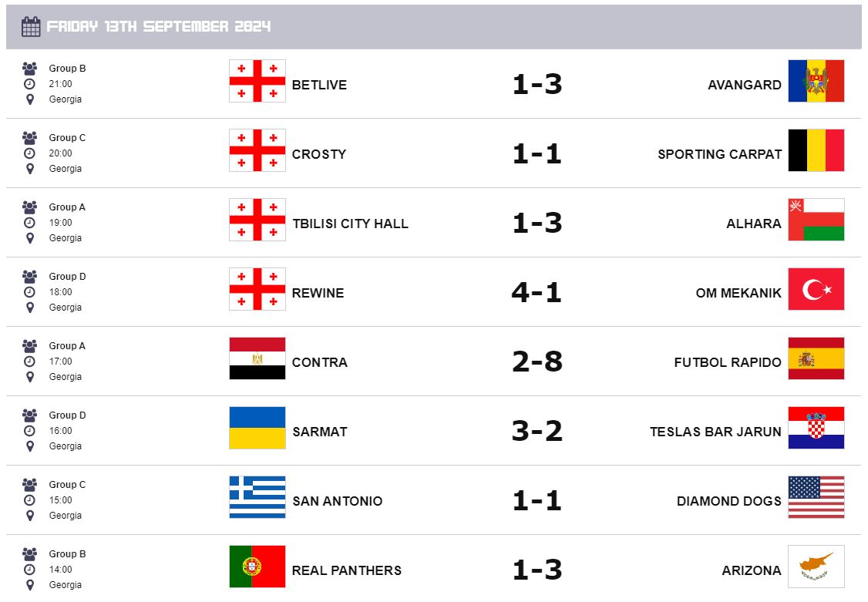The height and width of the screenshot is (602, 868).
Task: Click the 2-8 score of Contra match
Action: (537, 362)
